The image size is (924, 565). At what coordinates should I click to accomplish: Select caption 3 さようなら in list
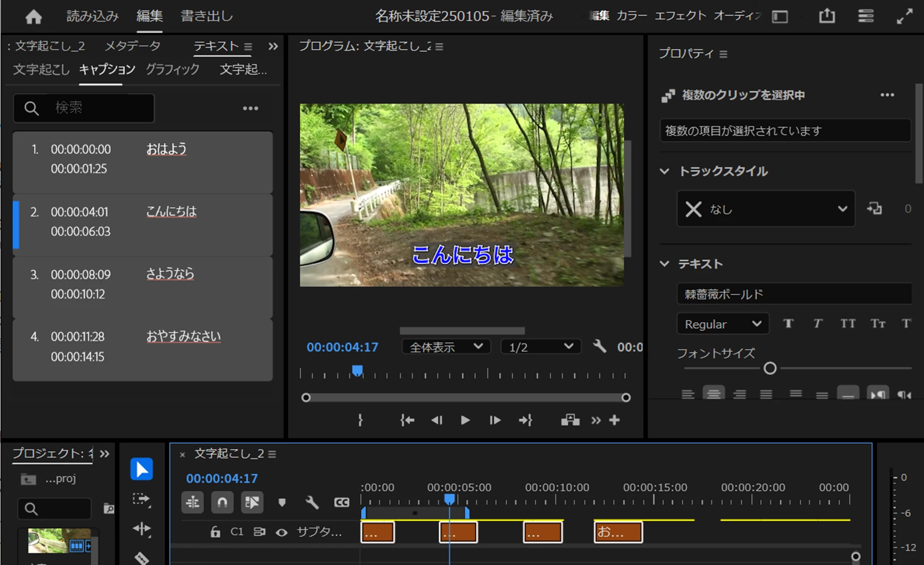[x=142, y=287]
